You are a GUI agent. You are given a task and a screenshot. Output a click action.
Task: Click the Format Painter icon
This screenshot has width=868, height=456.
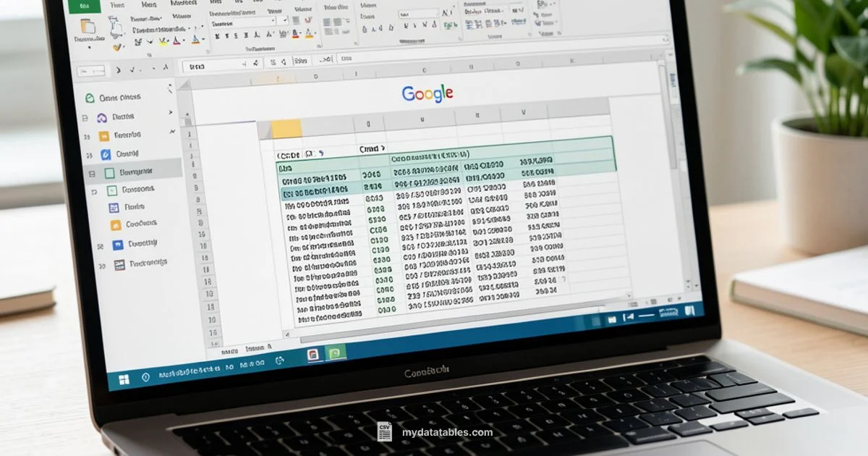pyautogui.click(x=116, y=47)
